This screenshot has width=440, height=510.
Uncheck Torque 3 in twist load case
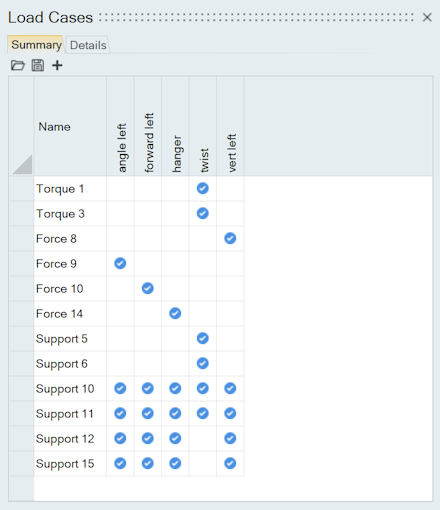click(203, 213)
